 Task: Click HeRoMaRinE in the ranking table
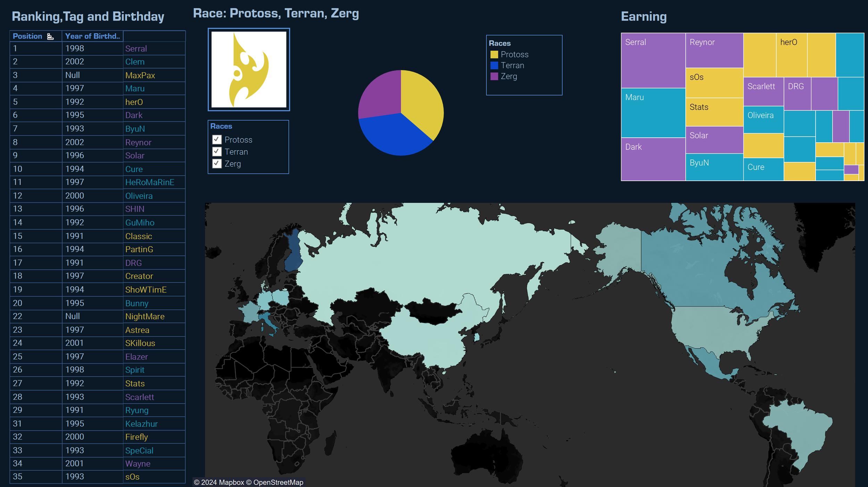150,182
